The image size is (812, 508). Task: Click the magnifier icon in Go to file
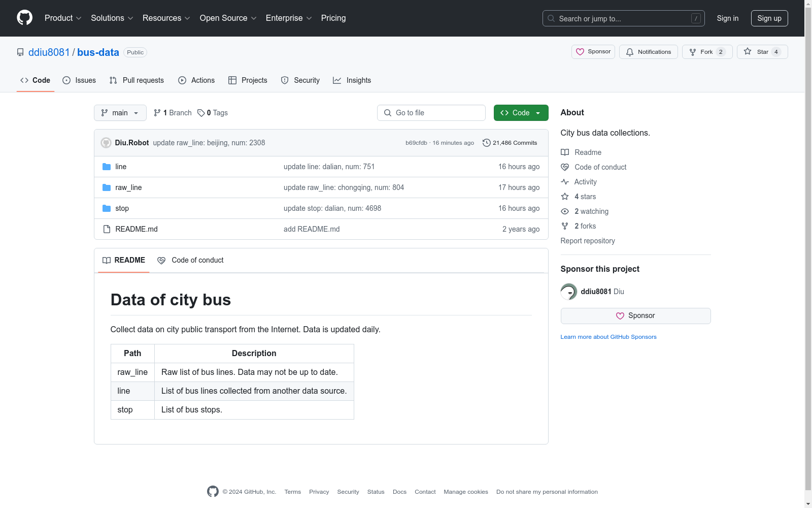tap(388, 113)
